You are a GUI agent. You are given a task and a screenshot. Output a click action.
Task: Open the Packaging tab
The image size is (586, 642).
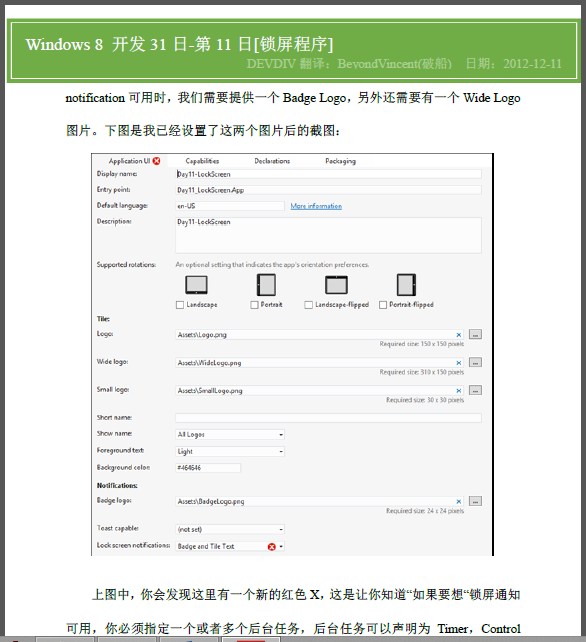click(340, 161)
